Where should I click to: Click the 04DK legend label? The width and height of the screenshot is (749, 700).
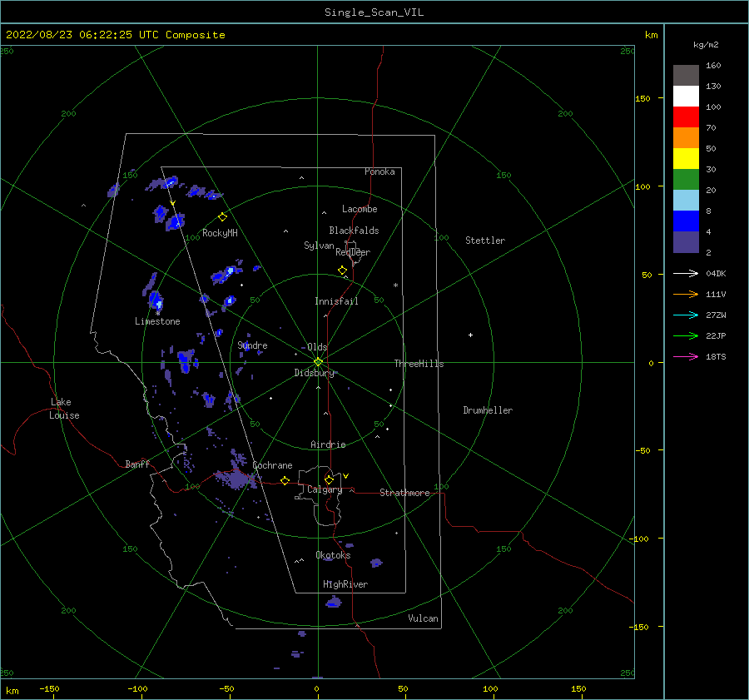(716, 273)
